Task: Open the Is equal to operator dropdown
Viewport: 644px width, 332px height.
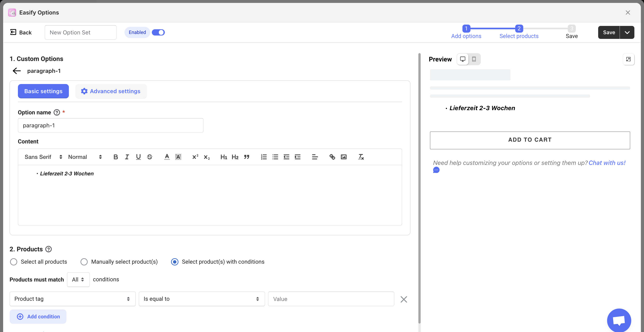Action: [x=201, y=299]
